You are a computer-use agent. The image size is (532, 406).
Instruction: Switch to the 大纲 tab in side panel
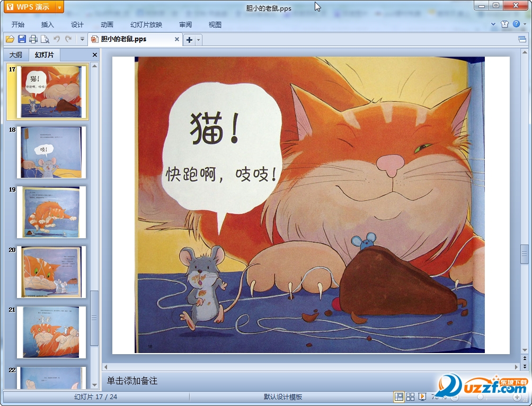(16, 55)
